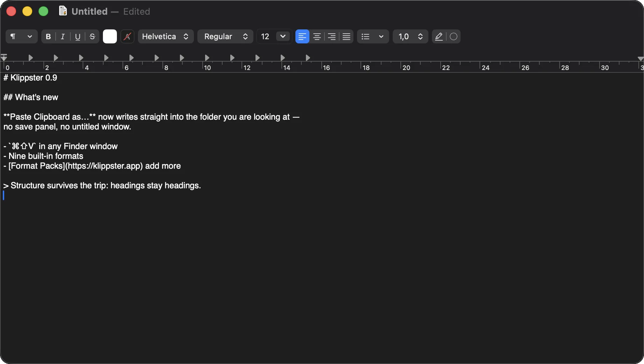Click the right margin marker on ruler
This screenshot has width=644, height=364.
click(640, 59)
